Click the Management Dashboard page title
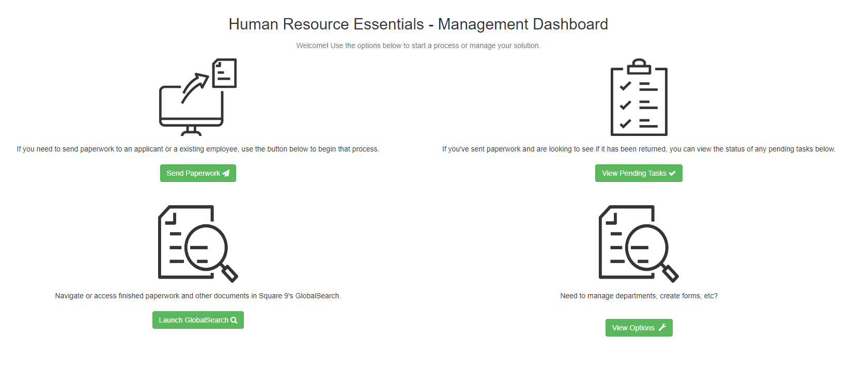868x366 pixels. (418, 24)
